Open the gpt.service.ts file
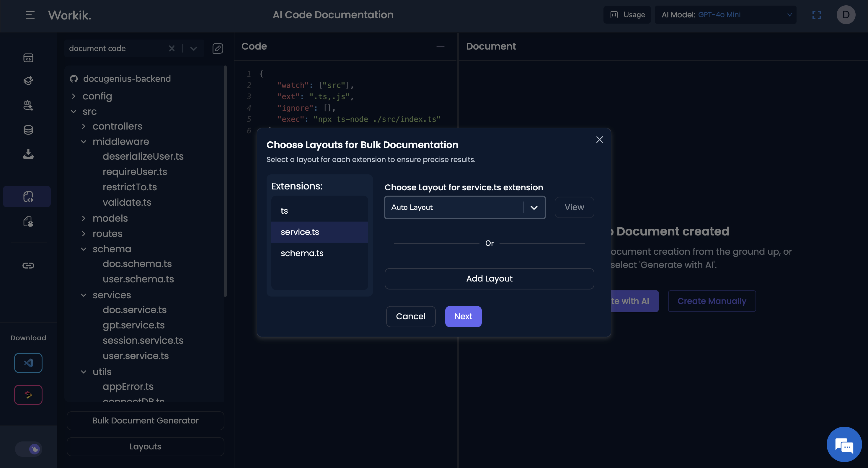Screen dimensions: 868x468 point(133,325)
